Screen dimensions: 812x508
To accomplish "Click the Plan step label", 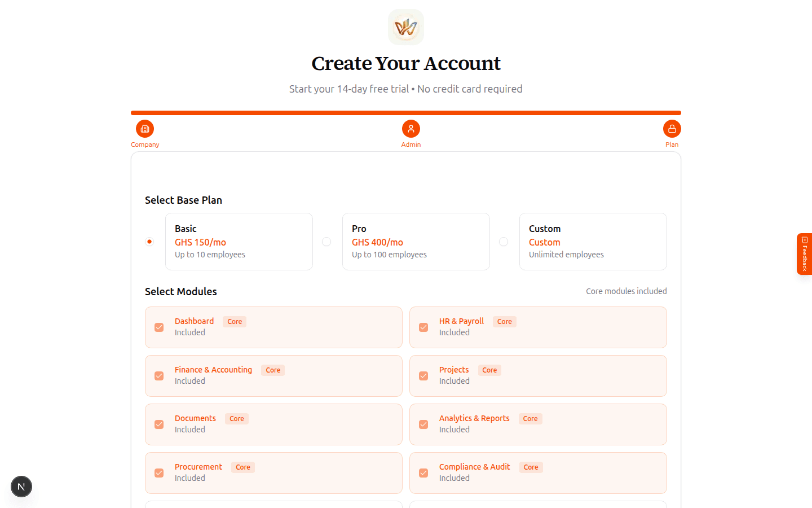I will point(672,144).
